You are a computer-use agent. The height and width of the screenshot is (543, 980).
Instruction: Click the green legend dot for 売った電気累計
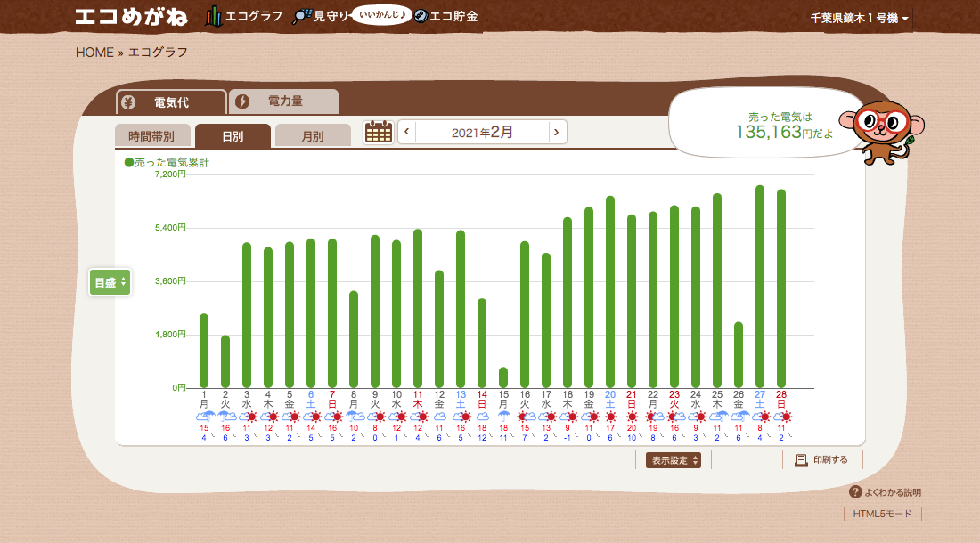point(129,162)
